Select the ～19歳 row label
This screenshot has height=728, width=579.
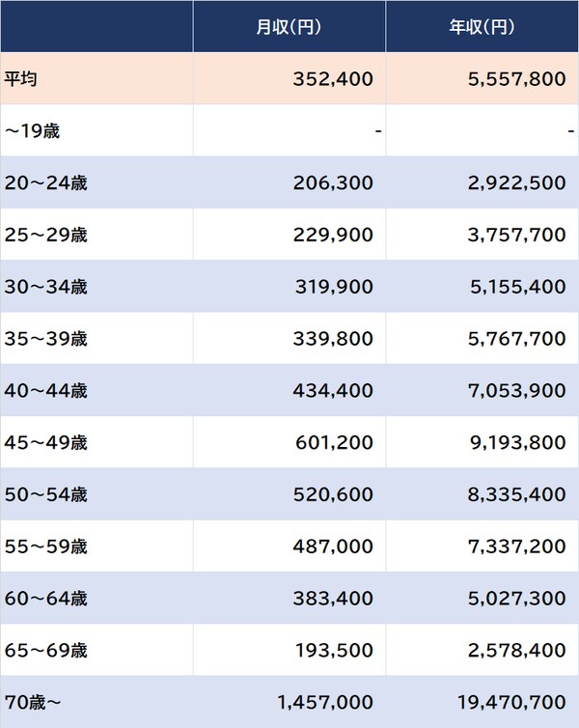[32, 130]
